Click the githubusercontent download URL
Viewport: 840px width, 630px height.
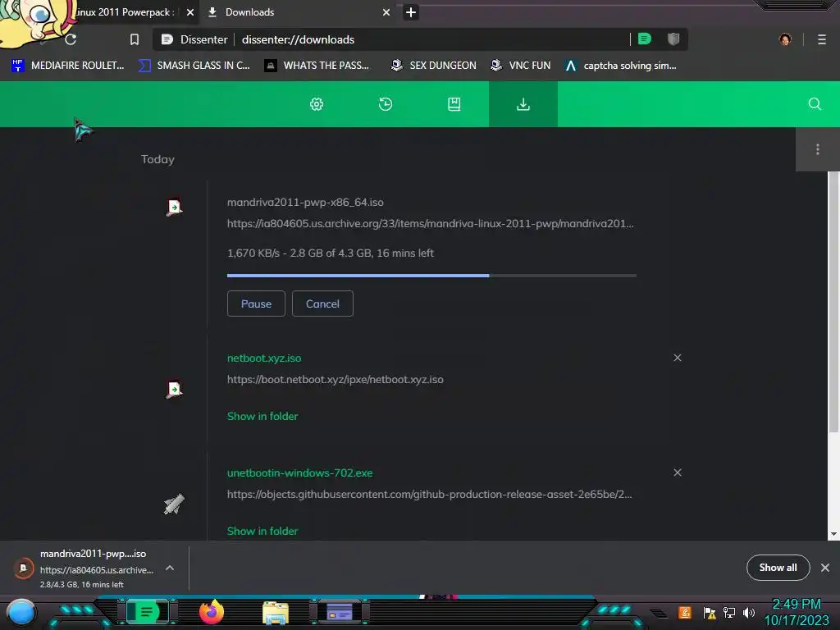tap(430, 494)
